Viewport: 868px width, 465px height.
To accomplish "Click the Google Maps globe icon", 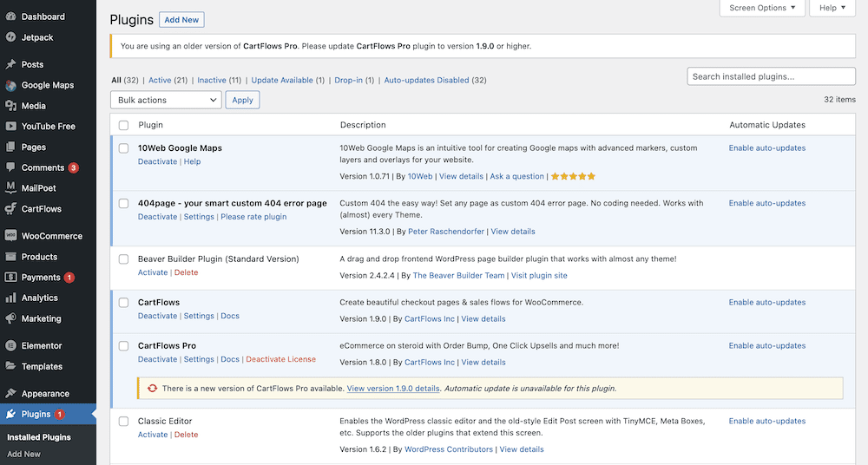I will pos(10,85).
